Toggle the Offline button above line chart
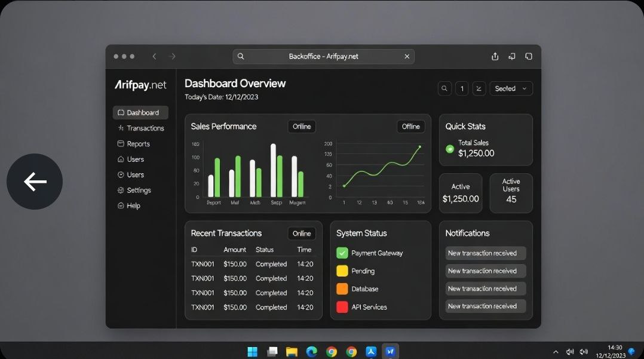Screen dimensions: 644x359 pyautogui.click(x=410, y=126)
